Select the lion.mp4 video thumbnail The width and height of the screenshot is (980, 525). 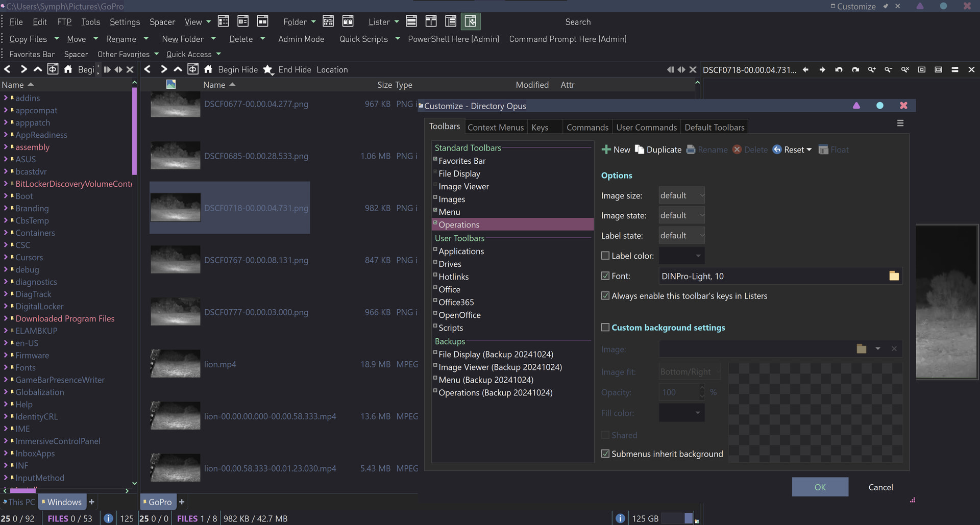point(176,364)
